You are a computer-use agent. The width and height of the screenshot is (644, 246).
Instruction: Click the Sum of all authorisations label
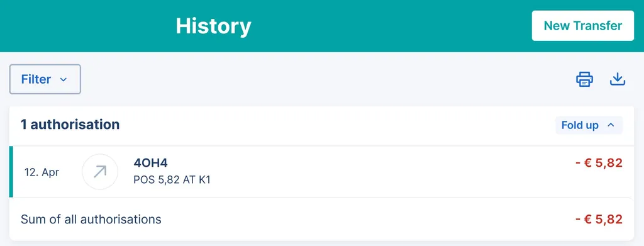[x=91, y=220]
